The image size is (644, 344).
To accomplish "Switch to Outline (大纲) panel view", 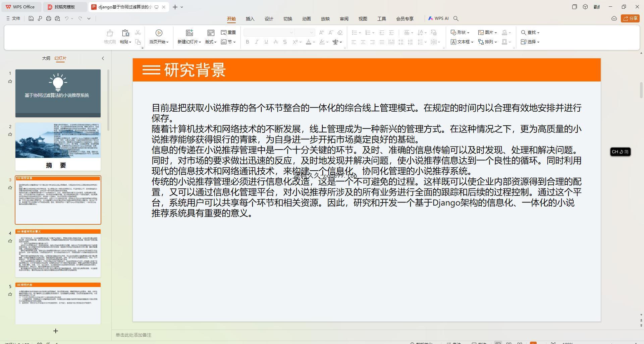I will [x=46, y=58].
